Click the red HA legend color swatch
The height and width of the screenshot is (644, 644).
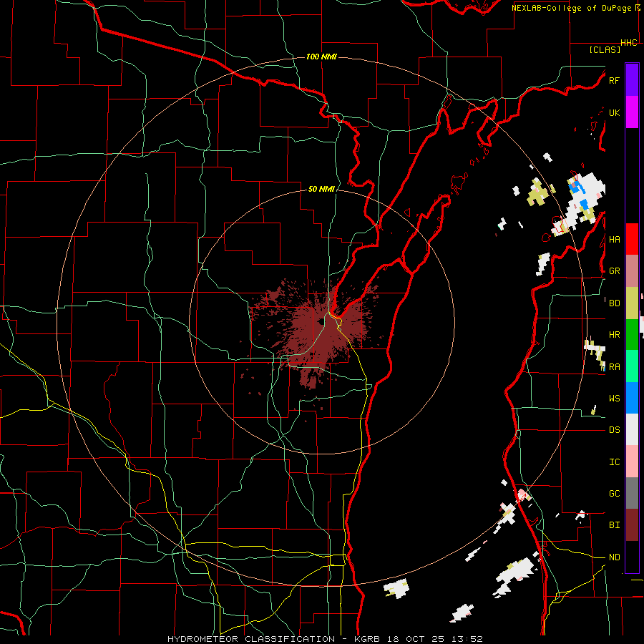(x=632, y=239)
